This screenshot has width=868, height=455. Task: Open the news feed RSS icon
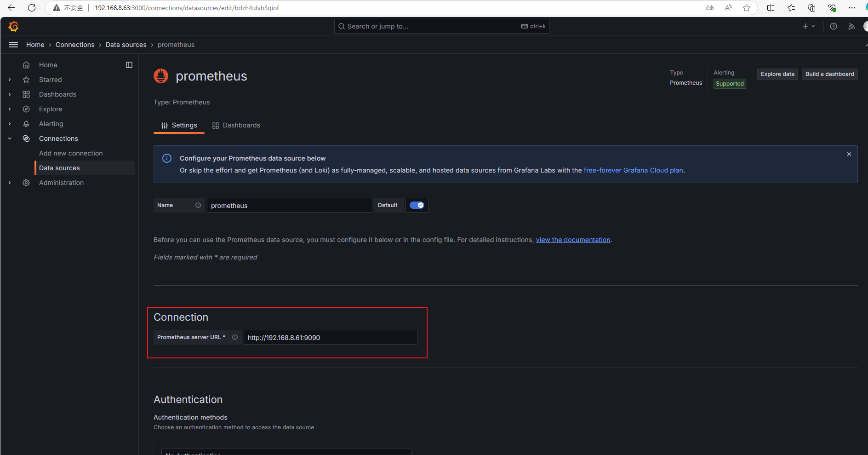tap(851, 26)
